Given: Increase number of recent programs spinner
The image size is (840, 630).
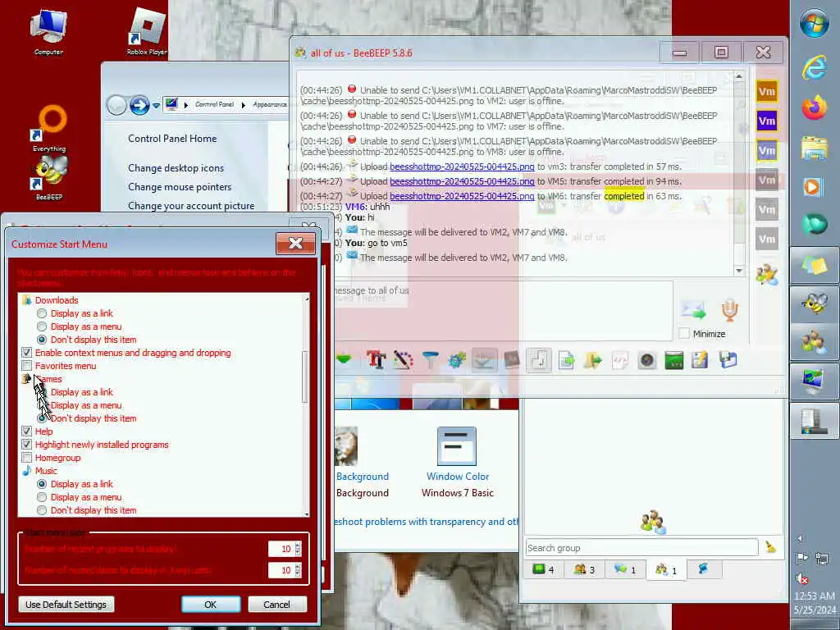Looking at the screenshot, I should tap(299, 546).
